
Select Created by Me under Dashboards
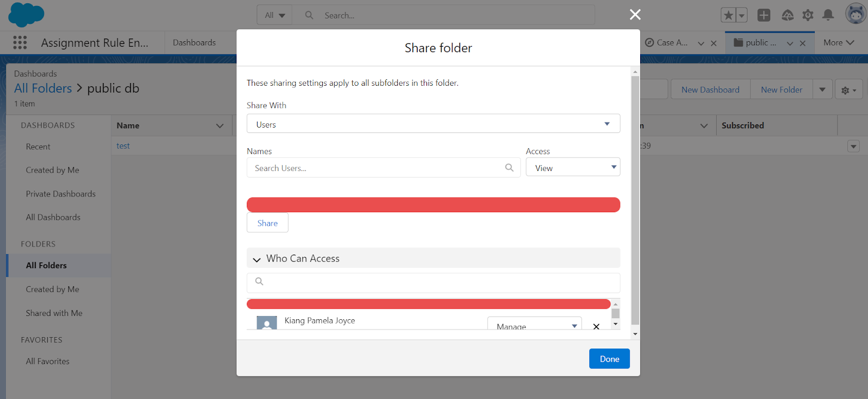click(x=53, y=170)
